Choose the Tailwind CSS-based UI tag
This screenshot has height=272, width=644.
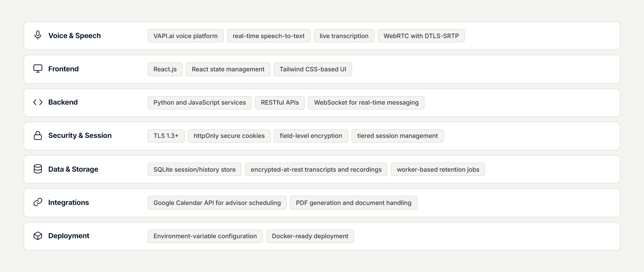313,69
